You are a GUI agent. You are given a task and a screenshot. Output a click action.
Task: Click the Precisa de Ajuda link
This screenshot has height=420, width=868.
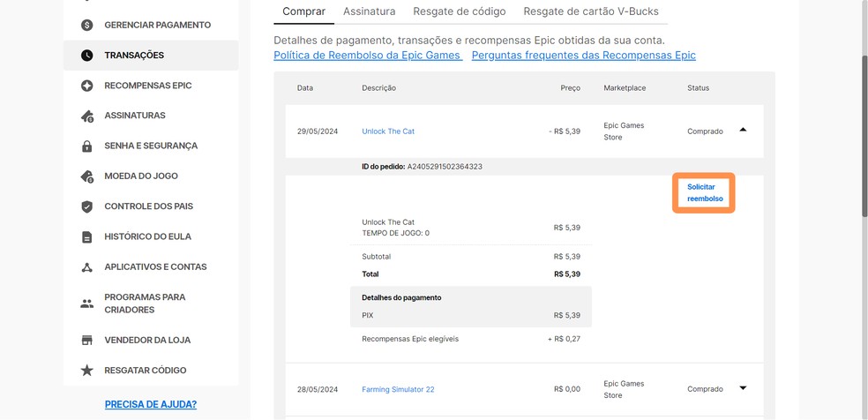(150, 404)
